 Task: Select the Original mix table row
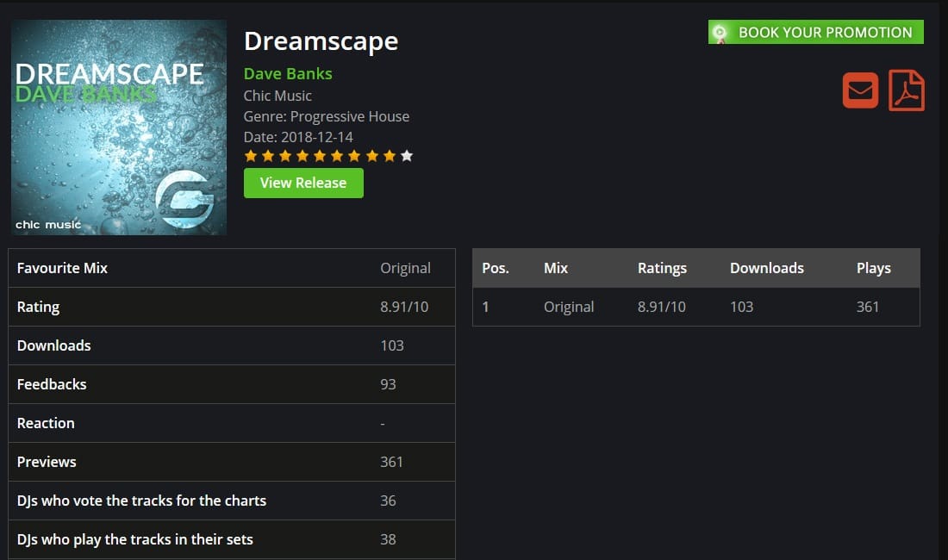695,307
